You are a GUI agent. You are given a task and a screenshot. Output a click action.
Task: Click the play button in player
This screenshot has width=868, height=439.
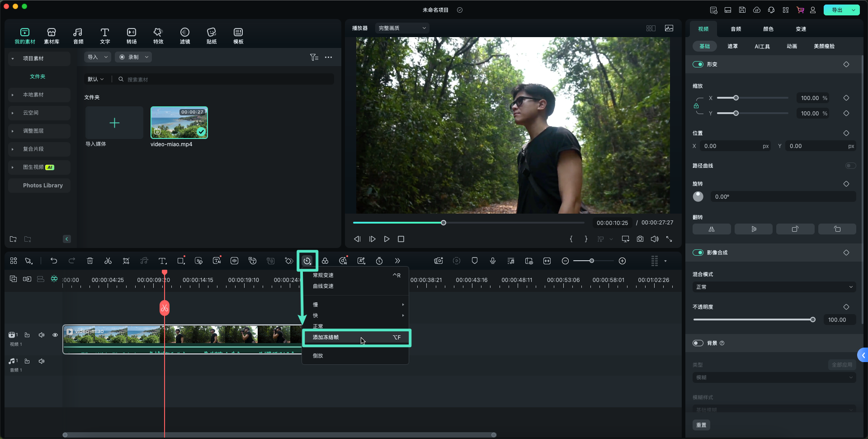click(x=387, y=239)
